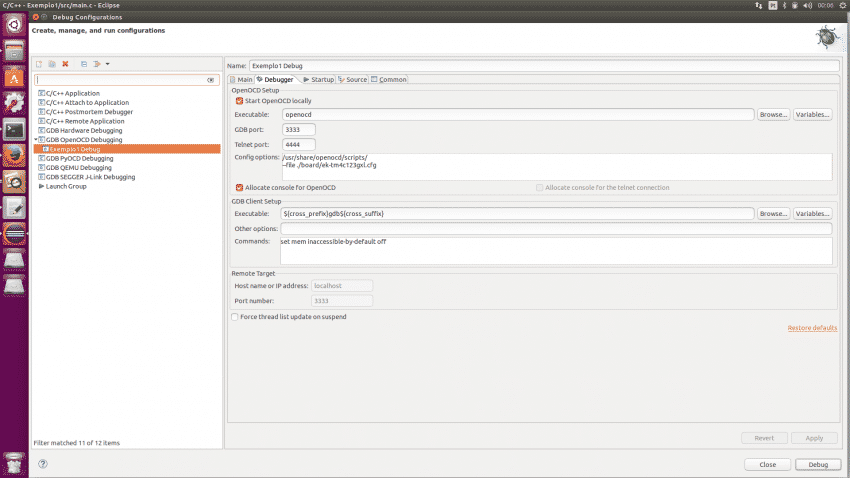Image resolution: width=850 pixels, height=478 pixels.
Task: Select C/C++ Application configuration type
Action: tap(73, 93)
